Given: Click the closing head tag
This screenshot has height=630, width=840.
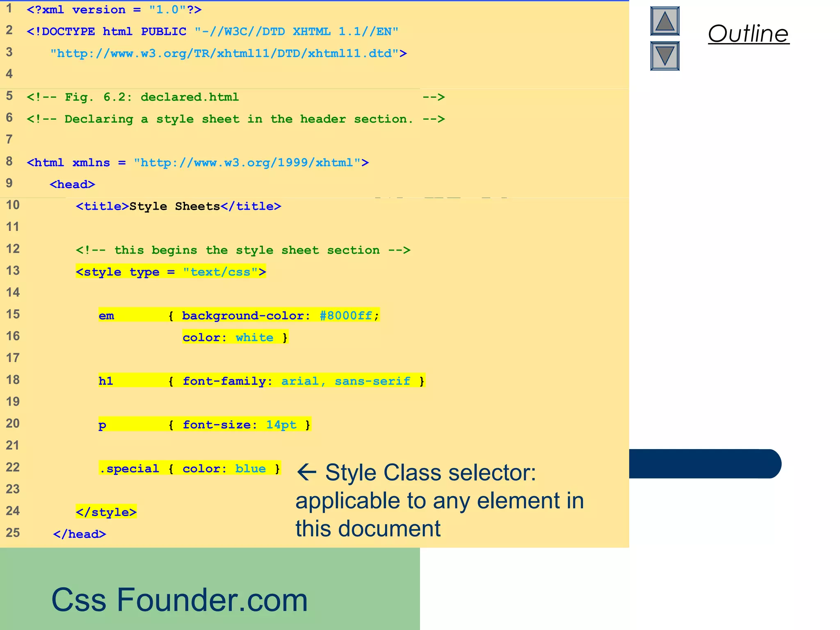Looking at the screenshot, I should (80, 534).
